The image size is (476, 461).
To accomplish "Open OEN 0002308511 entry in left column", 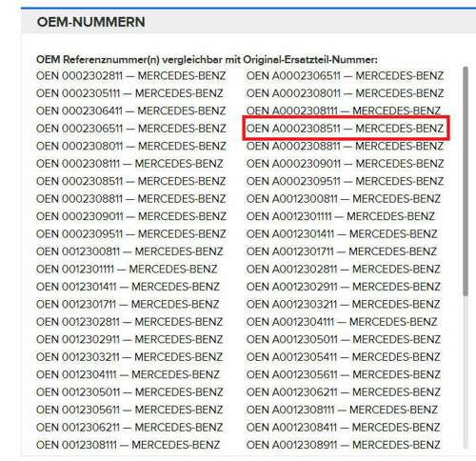I will pos(130,181).
